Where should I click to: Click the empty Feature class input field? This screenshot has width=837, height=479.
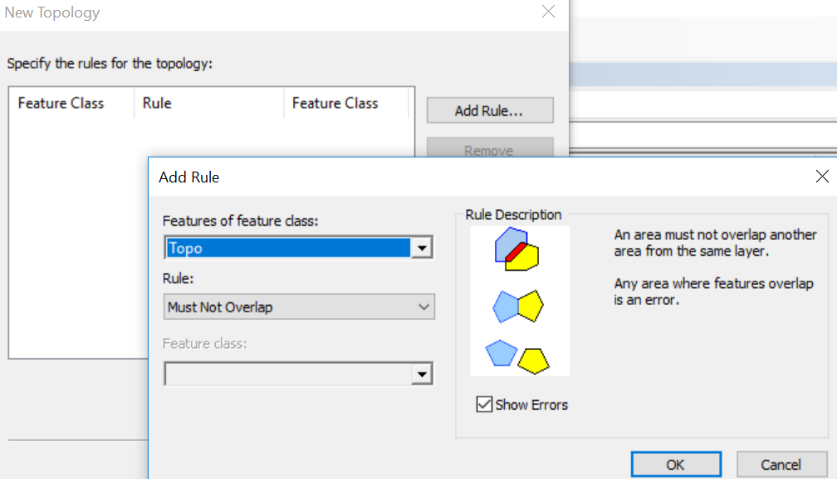tap(288, 374)
